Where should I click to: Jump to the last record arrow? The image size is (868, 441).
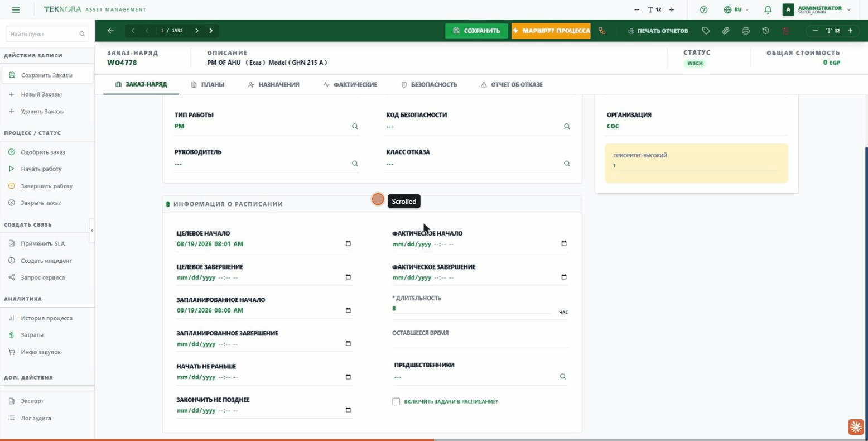point(211,31)
